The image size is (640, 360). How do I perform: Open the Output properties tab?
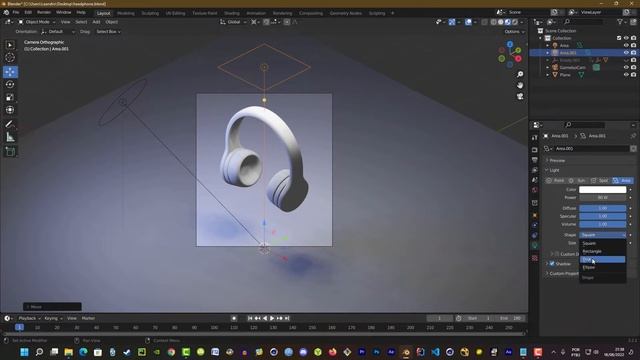coord(535,160)
